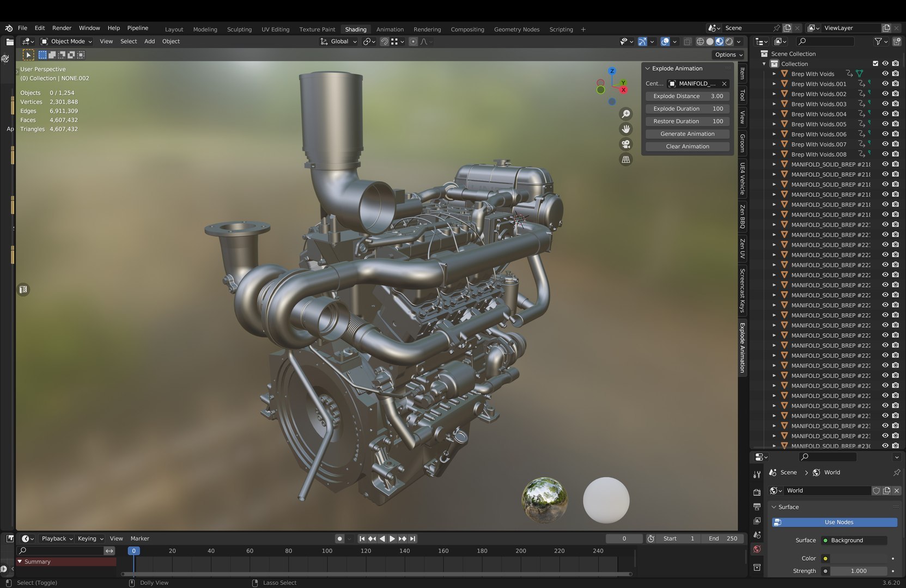Collapse the Explode Animation panel
This screenshot has width=906, height=588.
tap(648, 69)
